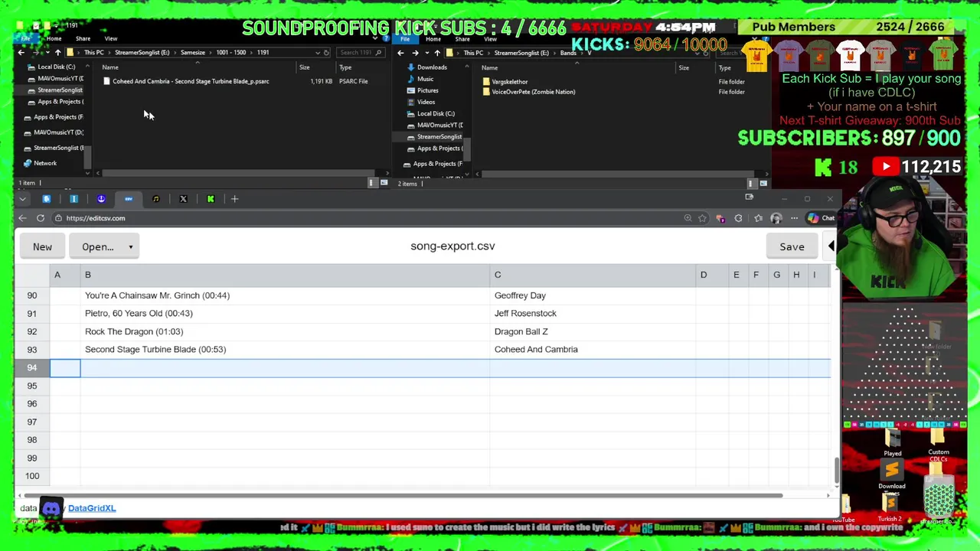Viewport: 980px width, 551px height.
Task: Save the song-export.csv file
Action: click(x=792, y=246)
